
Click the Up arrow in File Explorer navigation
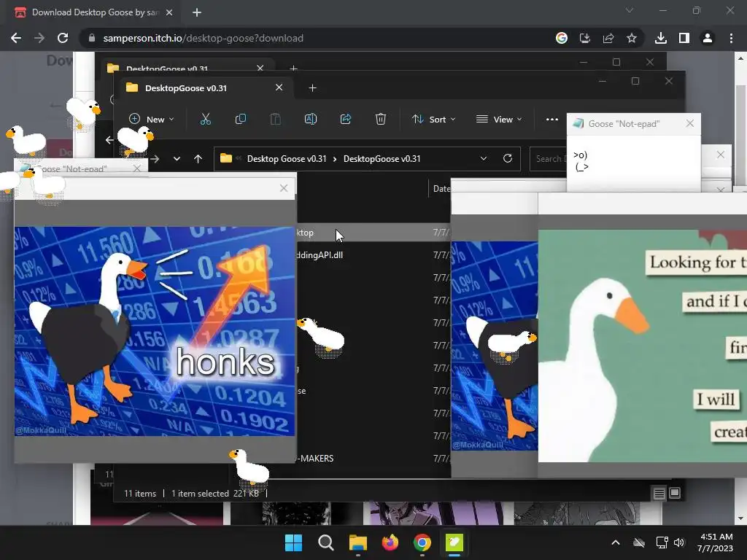click(198, 158)
